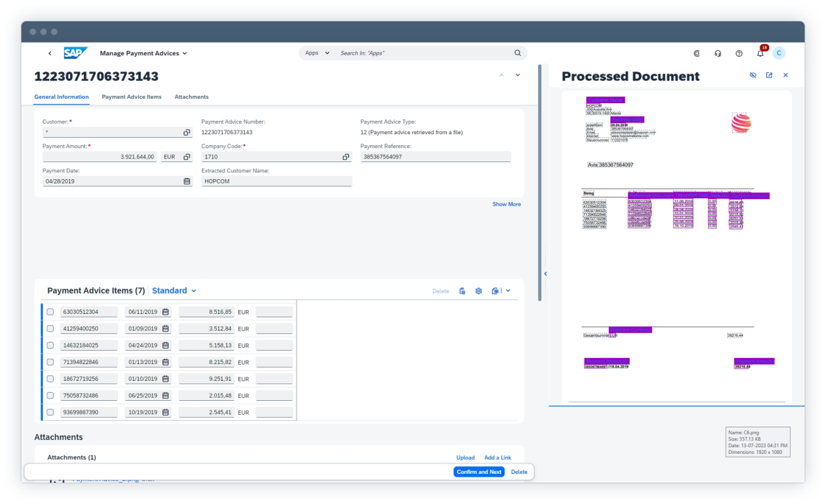Open the Joule copilot icon in header
The image size is (826, 504).
tap(696, 54)
